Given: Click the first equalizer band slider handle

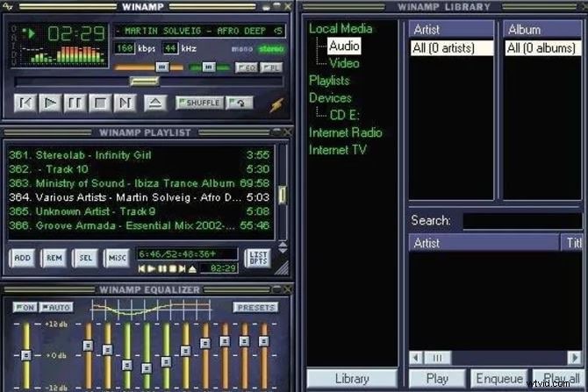Looking at the screenshot, I should (x=88, y=346).
